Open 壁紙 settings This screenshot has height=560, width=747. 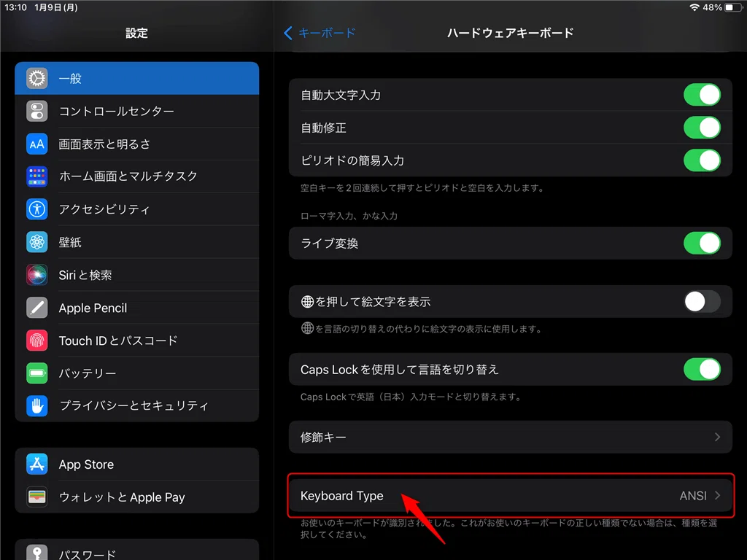(x=136, y=242)
